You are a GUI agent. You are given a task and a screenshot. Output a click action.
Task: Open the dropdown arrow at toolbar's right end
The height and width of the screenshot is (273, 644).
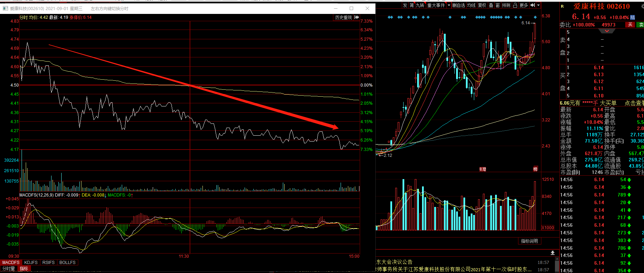click(538, 5)
